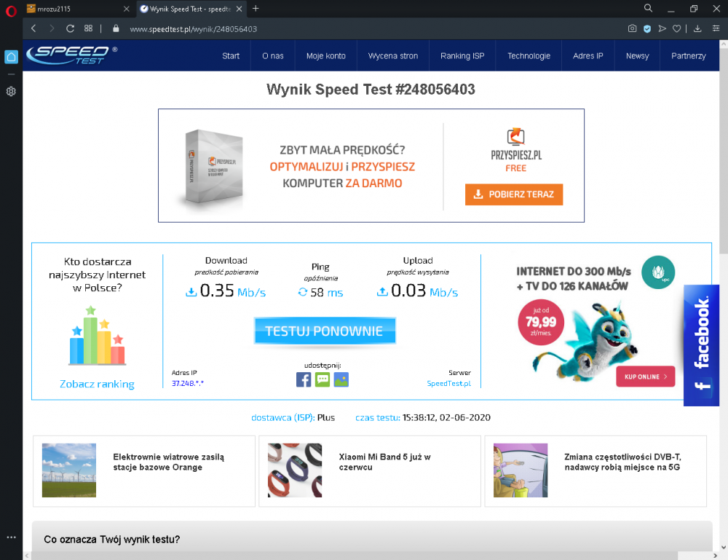Share result on Facebook icon
Screen dimensions: 728x560
coord(304,379)
